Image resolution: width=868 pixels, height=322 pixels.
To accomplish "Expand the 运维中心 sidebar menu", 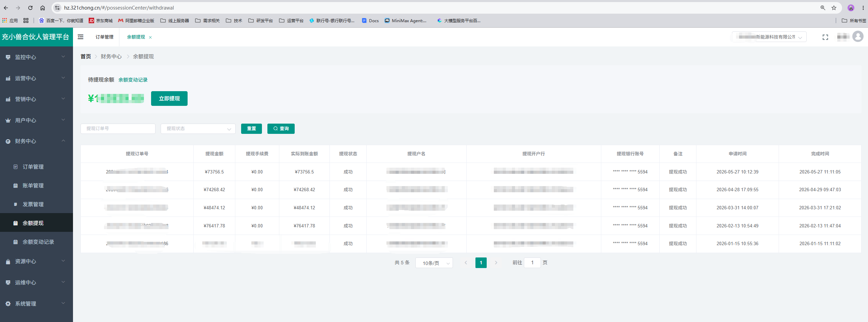I will coord(36,282).
